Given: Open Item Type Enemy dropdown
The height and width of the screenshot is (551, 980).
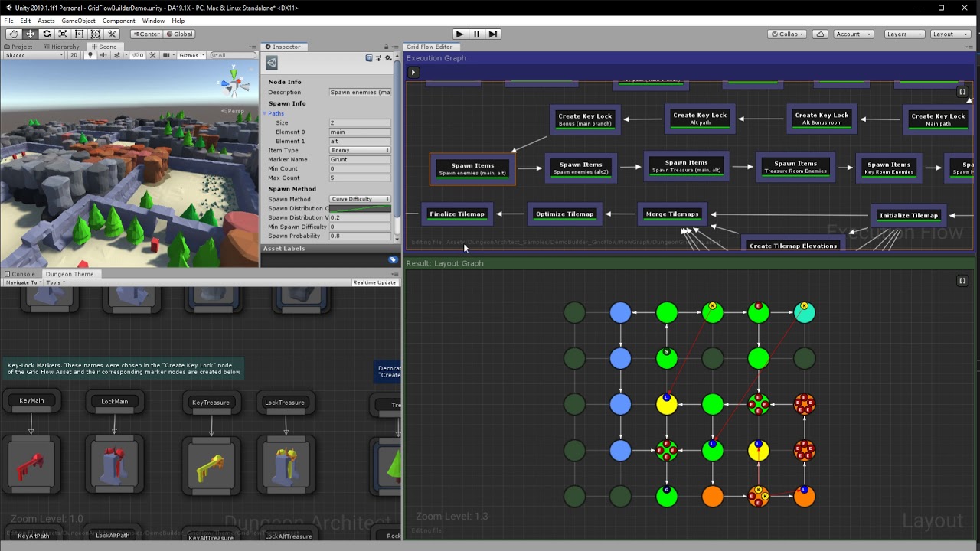Looking at the screenshot, I should click(360, 150).
